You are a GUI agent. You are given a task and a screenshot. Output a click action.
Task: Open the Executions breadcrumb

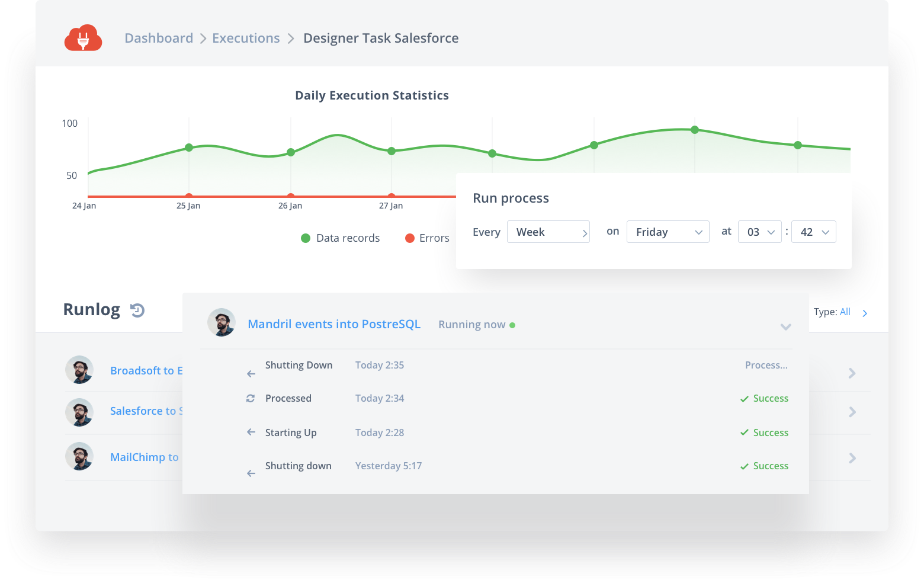coord(246,38)
